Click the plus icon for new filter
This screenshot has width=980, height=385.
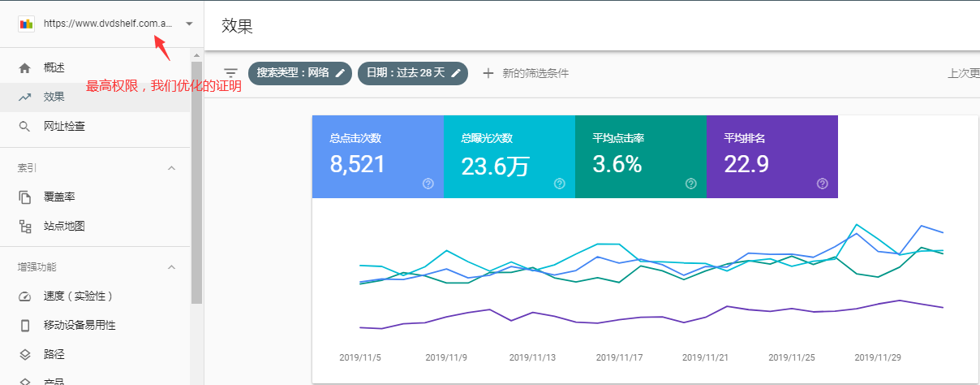click(488, 73)
